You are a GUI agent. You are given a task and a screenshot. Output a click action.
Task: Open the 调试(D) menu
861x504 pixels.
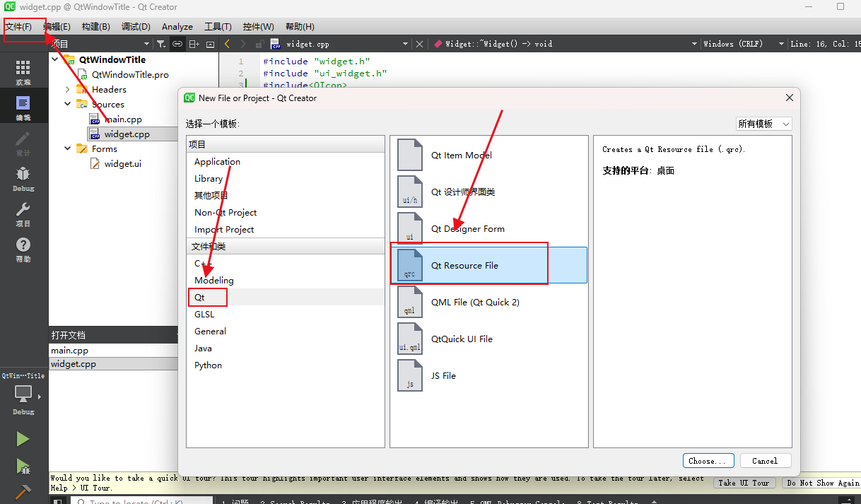136,27
